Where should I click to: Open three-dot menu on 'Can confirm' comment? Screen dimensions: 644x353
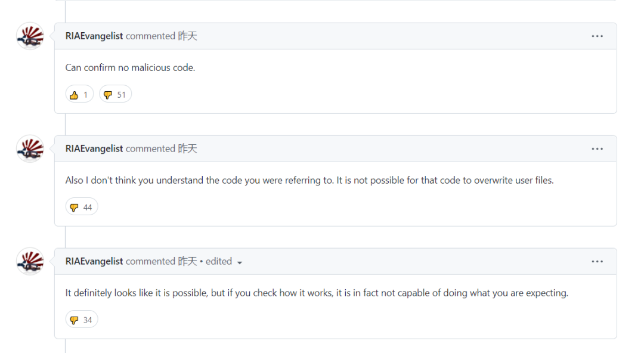click(597, 36)
